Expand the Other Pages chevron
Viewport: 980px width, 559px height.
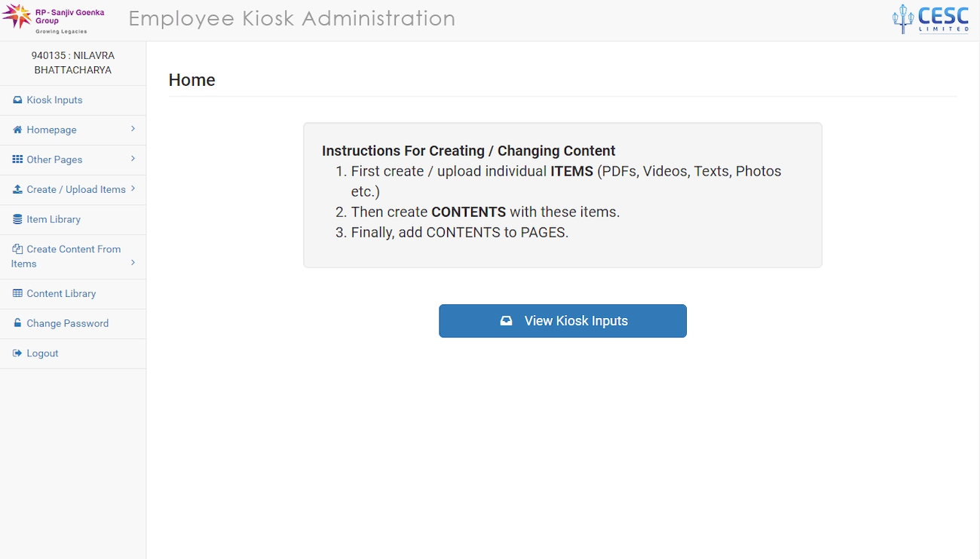click(x=133, y=159)
